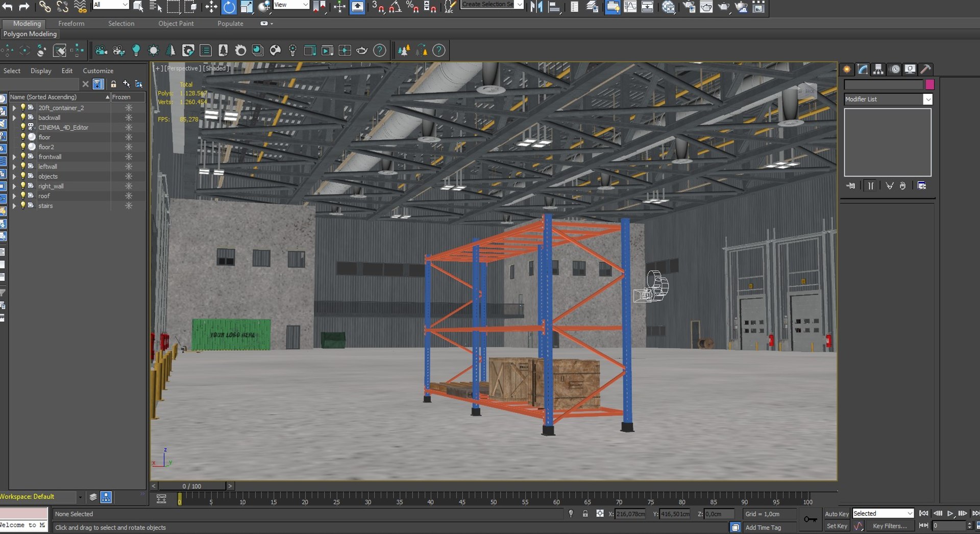Switch to the Freeform ribbon tab
Screen dimensions: 980x534
click(71, 23)
